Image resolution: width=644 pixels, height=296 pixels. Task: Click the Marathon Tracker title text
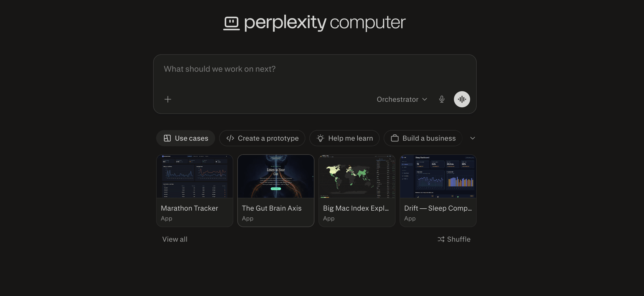click(189, 208)
